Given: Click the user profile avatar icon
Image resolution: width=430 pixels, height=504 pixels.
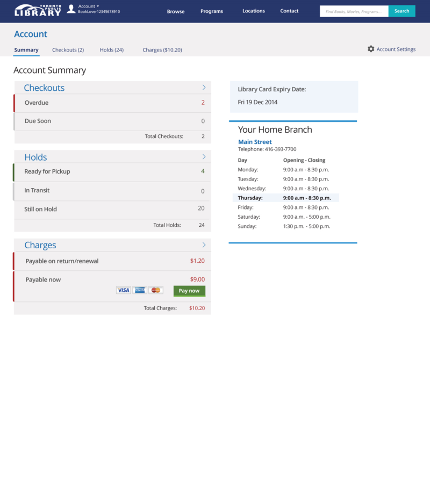Looking at the screenshot, I should coord(71,9).
